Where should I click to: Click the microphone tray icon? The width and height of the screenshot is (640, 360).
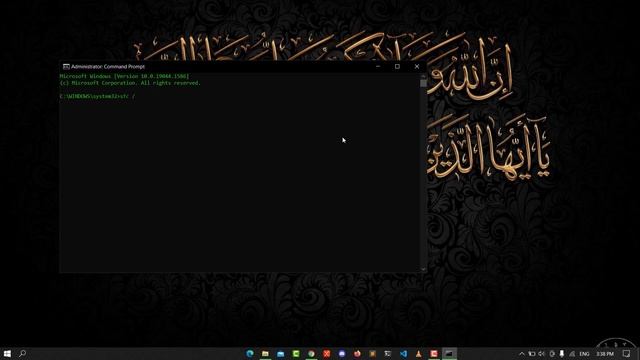point(562,353)
